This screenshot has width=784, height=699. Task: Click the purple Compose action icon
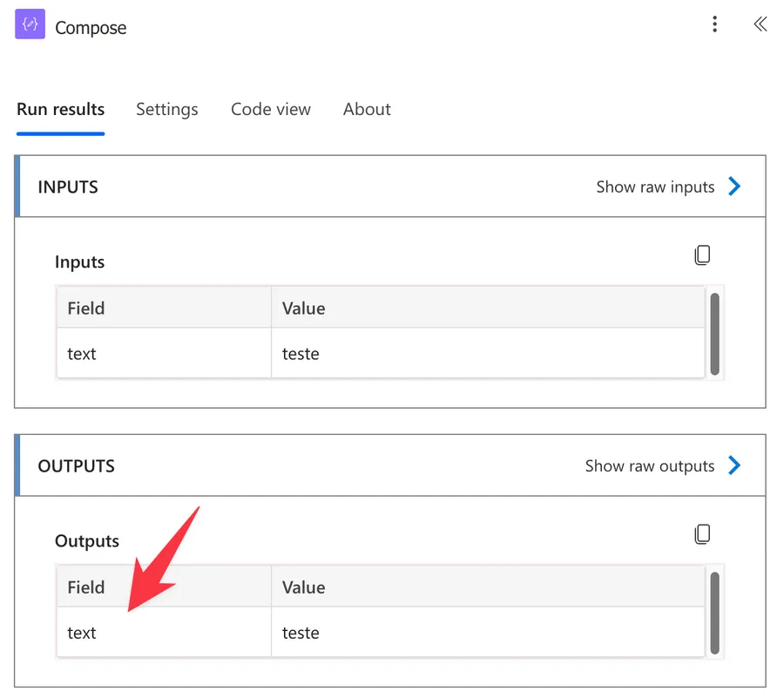point(30,25)
